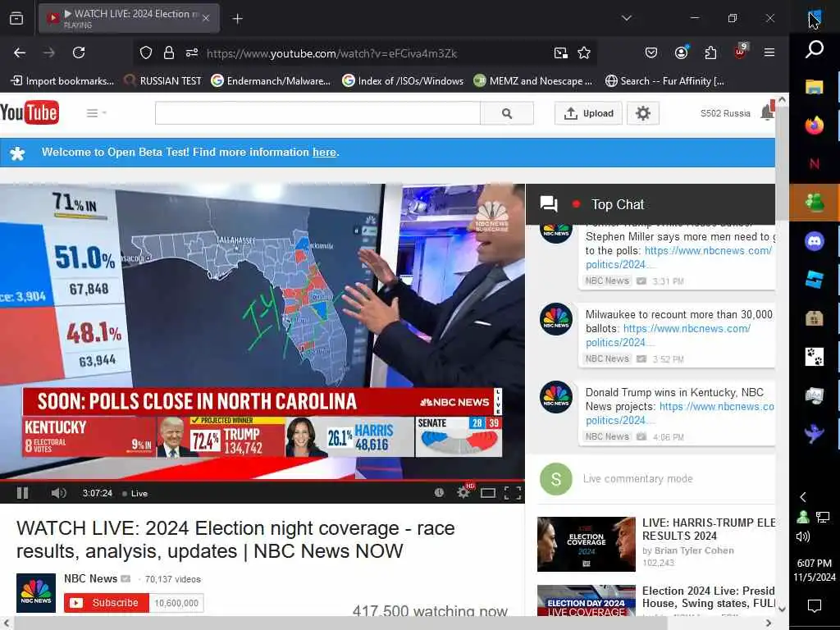
Task: Click the YouTube logo
Action: point(30,112)
